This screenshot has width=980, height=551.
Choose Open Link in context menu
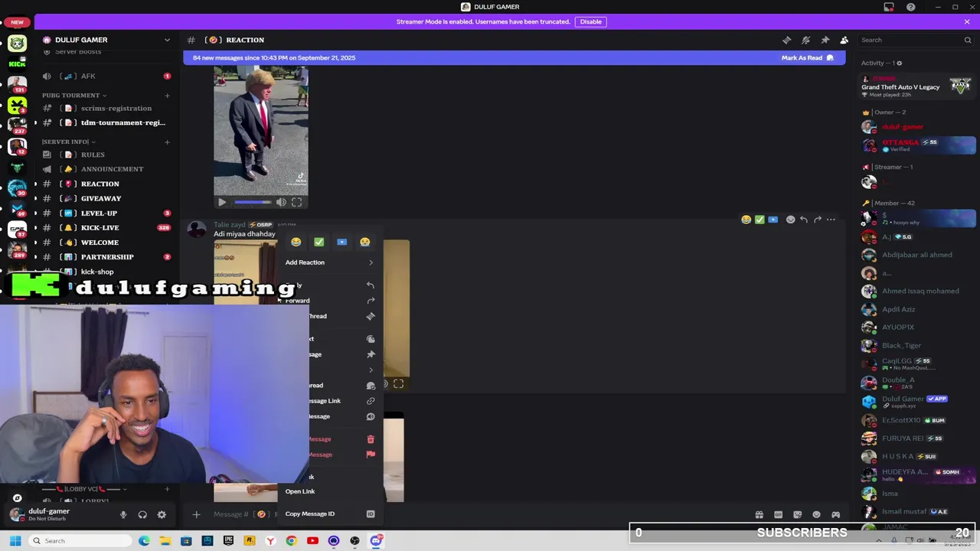pos(330,491)
